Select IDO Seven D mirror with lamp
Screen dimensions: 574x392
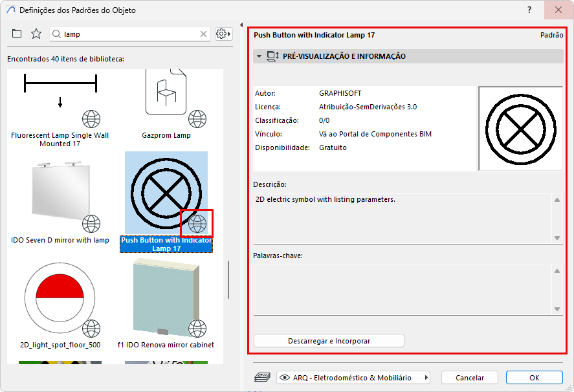click(x=60, y=192)
